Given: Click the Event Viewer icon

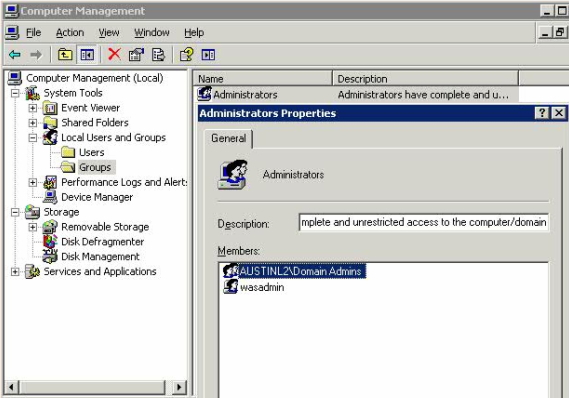Looking at the screenshot, I should [50, 108].
